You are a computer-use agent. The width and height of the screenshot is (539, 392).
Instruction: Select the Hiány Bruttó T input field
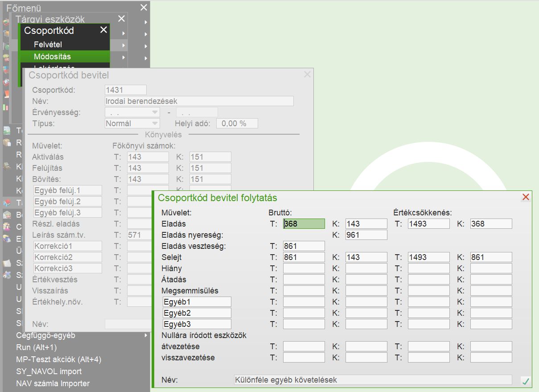coord(304,268)
